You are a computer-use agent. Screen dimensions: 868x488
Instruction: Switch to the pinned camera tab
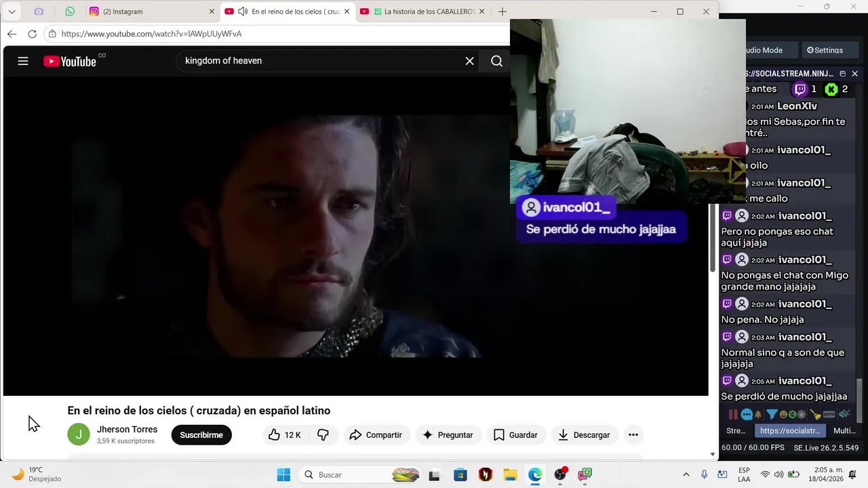[39, 12]
